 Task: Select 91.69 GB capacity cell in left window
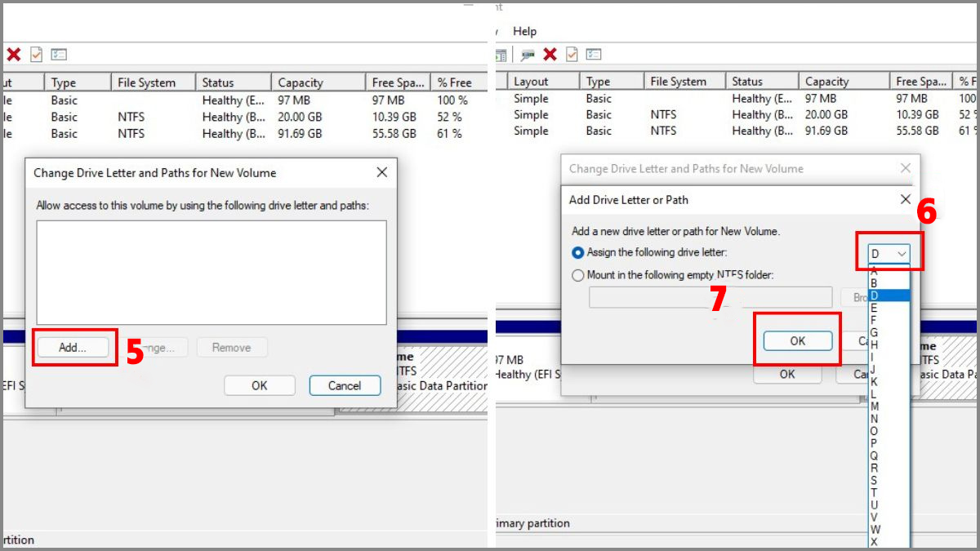tap(300, 133)
